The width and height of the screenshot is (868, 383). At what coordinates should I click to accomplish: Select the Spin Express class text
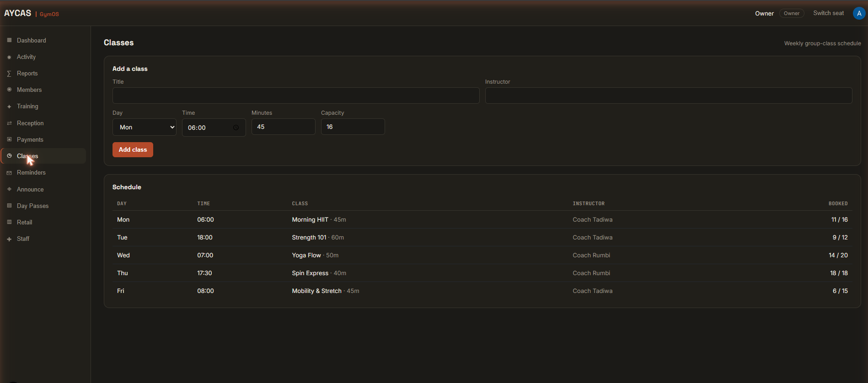310,273
